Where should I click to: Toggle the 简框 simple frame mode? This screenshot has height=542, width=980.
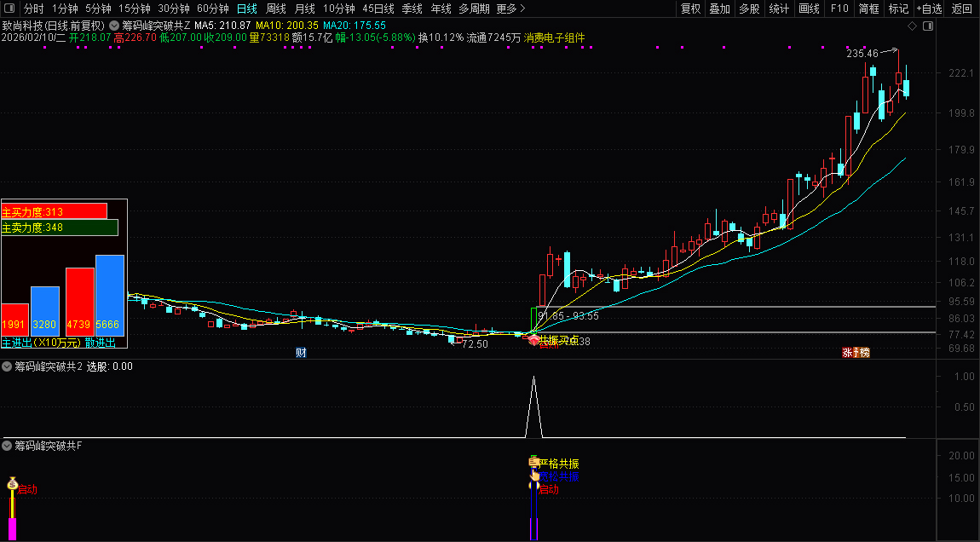pos(868,9)
